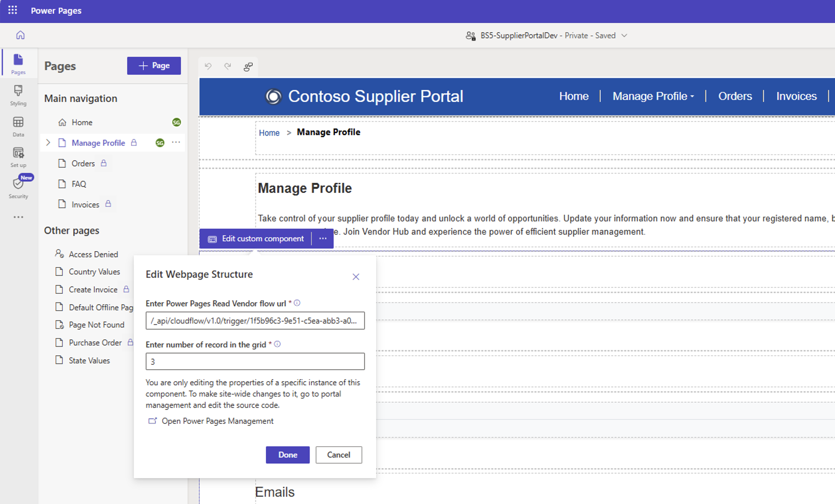The width and height of the screenshot is (835, 504).
Task: Open more options for the Manage Profile page
Action: 176,142
